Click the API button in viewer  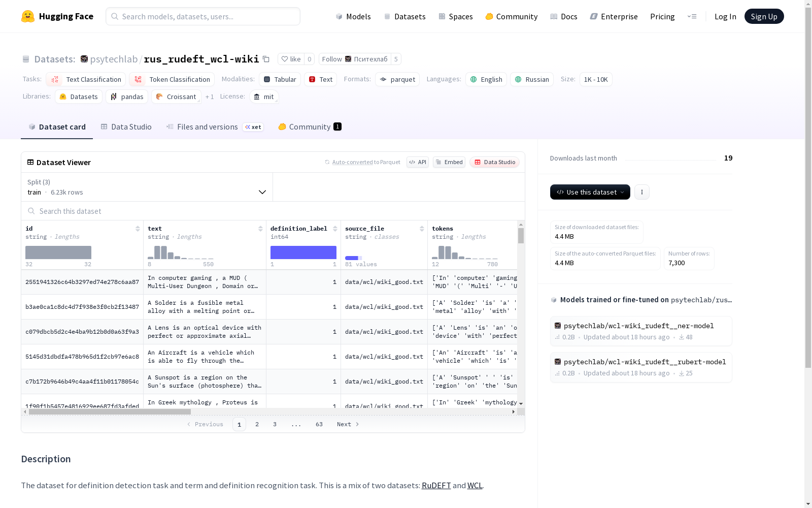coord(418,162)
